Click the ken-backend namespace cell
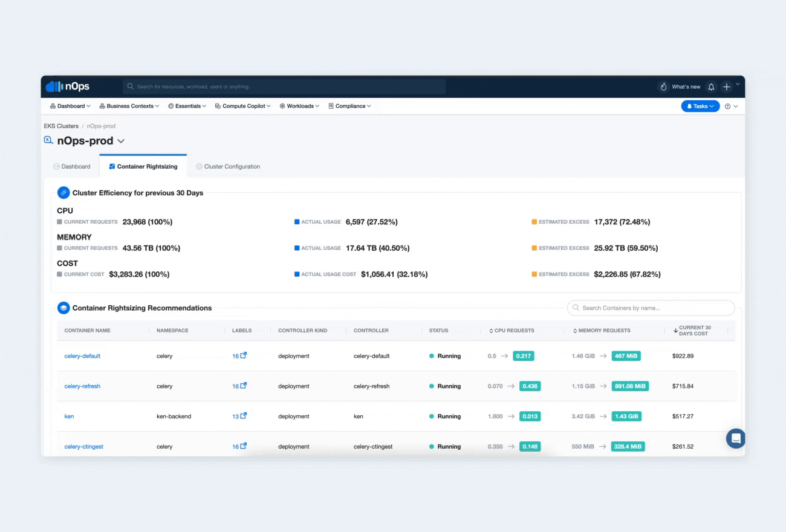This screenshot has width=786, height=532. tap(174, 417)
